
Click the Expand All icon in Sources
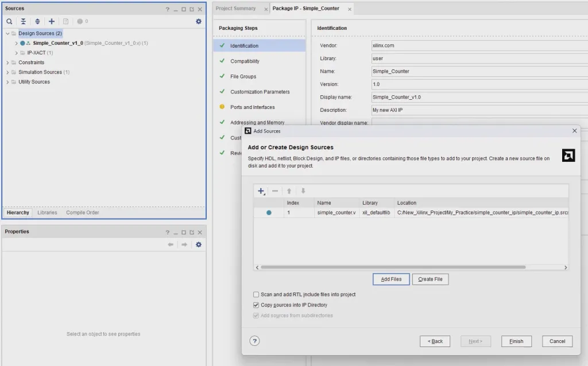[37, 21]
